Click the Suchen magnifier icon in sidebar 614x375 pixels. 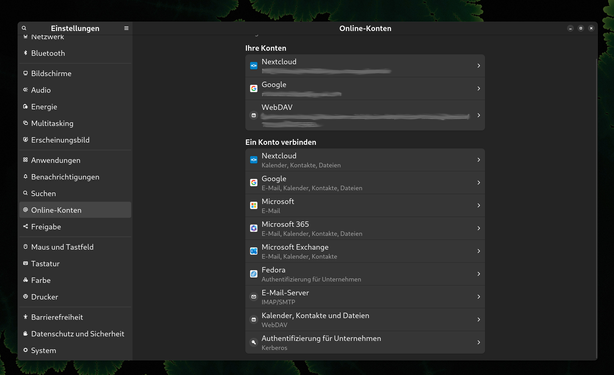25,193
